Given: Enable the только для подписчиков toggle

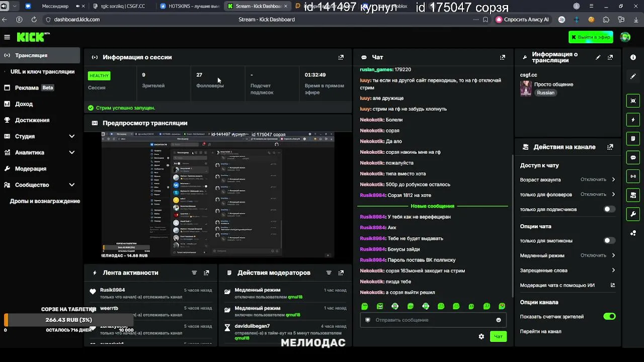Looking at the screenshot, I should click(609, 209).
